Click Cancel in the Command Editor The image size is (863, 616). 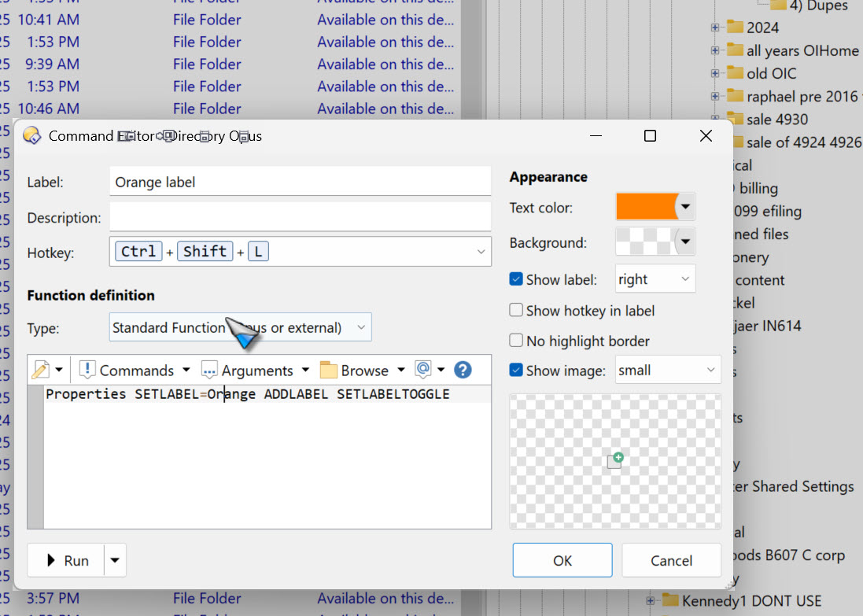[671, 560]
